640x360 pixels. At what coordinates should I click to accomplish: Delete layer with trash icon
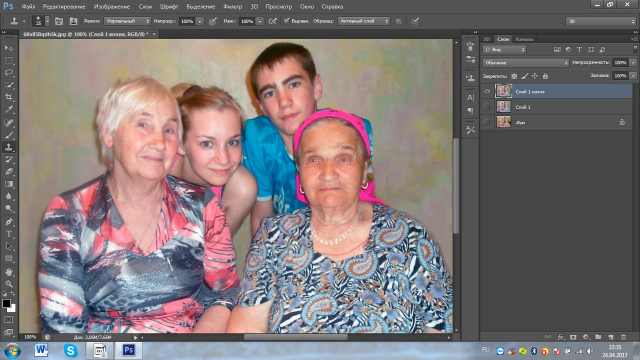[623, 337]
